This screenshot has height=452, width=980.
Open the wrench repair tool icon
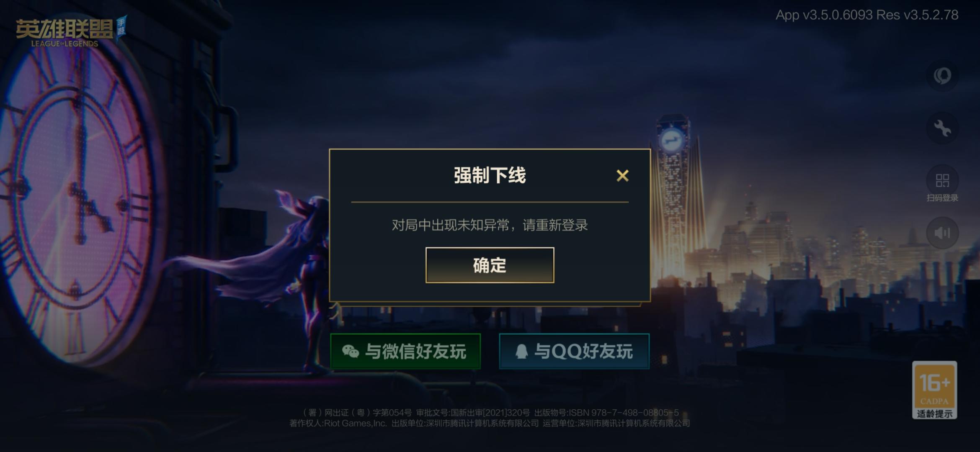coord(942,128)
